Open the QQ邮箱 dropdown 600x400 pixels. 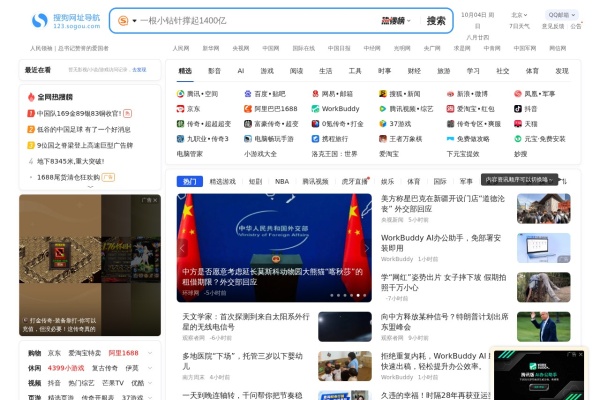561,15
